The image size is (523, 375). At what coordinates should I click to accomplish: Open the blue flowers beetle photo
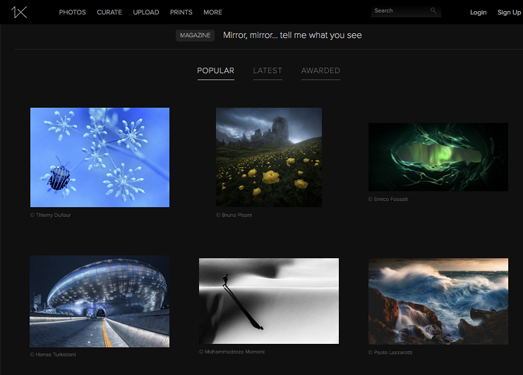(100, 157)
